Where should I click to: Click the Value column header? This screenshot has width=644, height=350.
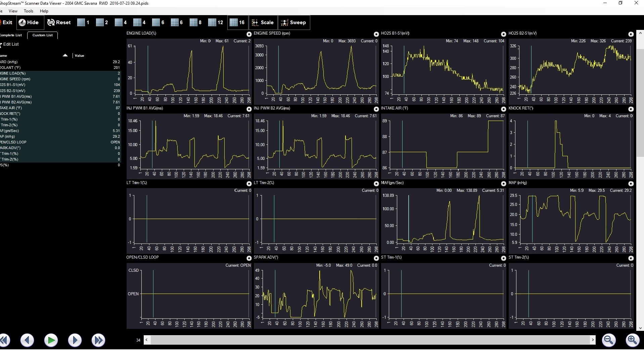pyautogui.click(x=80, y=56)
